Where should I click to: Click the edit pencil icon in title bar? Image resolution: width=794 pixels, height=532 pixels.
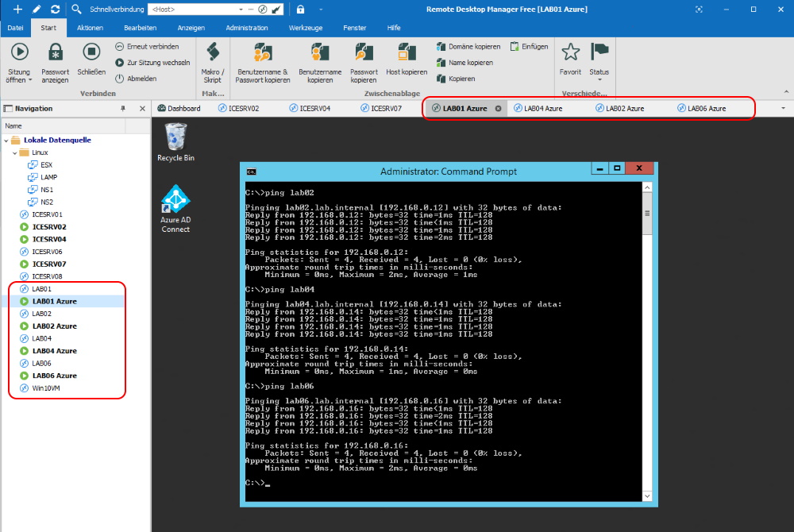tap(37, 9)
